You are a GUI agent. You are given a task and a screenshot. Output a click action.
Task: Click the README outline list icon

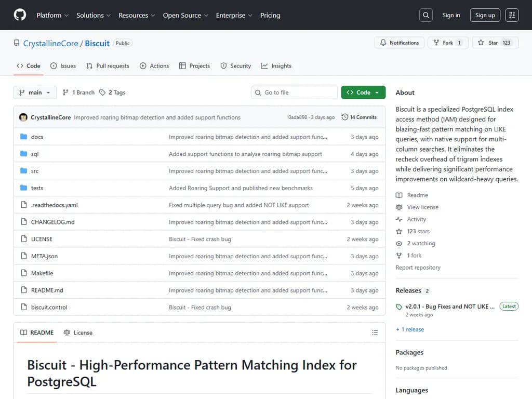tap(375, 332)
